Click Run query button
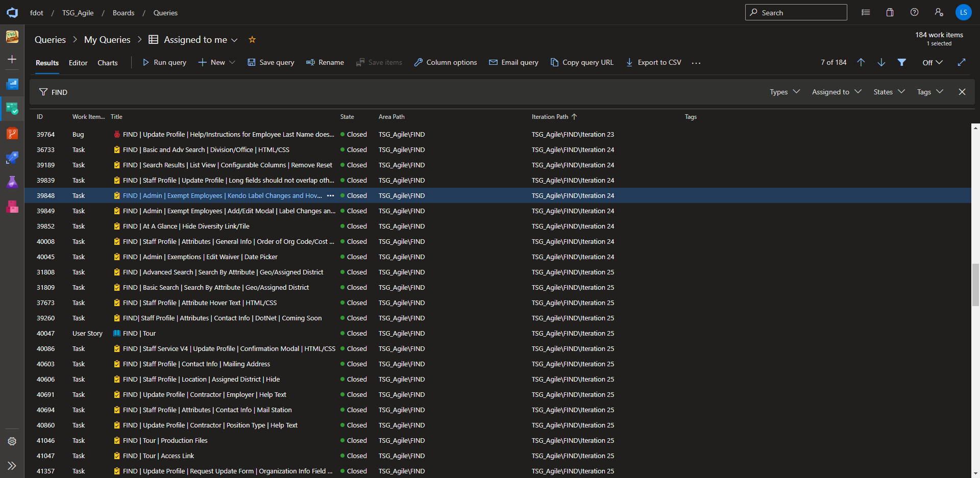Viewport: 980px width, 478px height. tap(164, 62)
